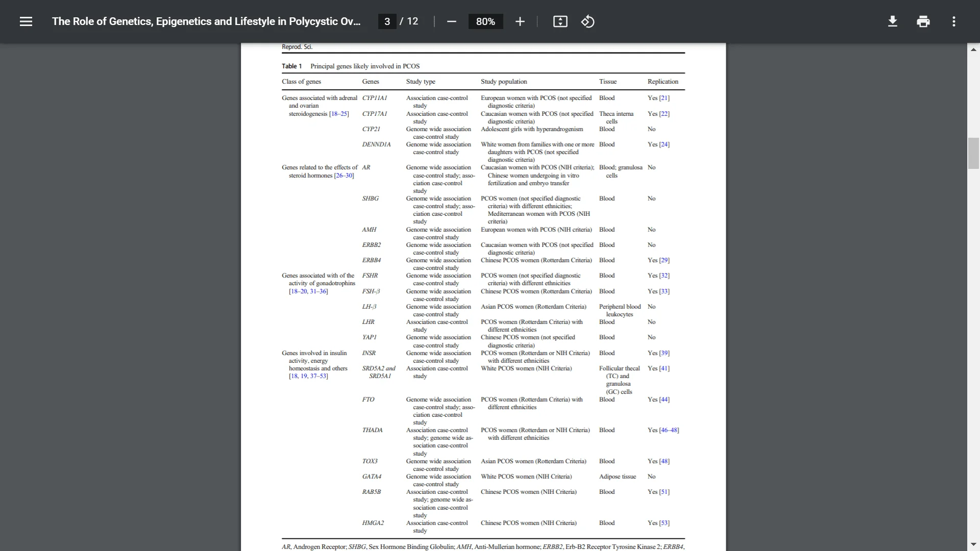Click the scrollbar down arrow
The image size is (980, 551).
tap(973, 544)
